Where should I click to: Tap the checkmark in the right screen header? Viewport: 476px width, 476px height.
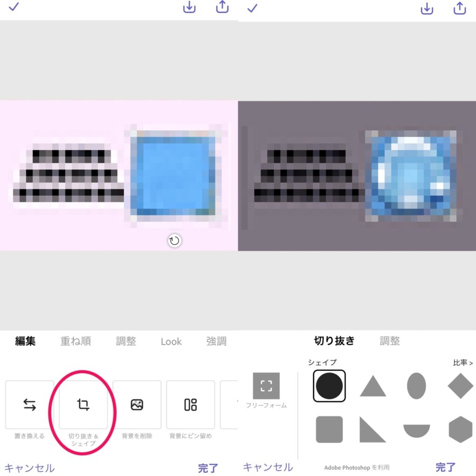tap(252, 8)
